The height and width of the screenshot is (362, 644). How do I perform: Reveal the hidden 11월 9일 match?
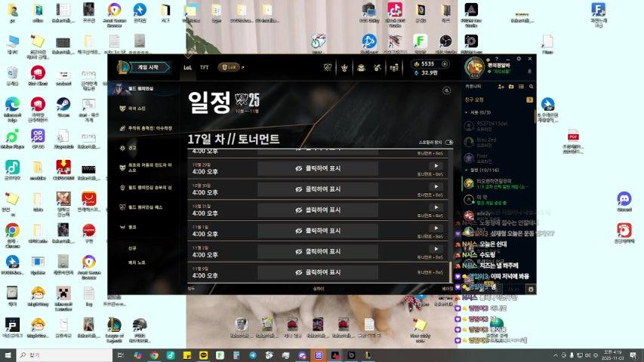click(318, 272)
